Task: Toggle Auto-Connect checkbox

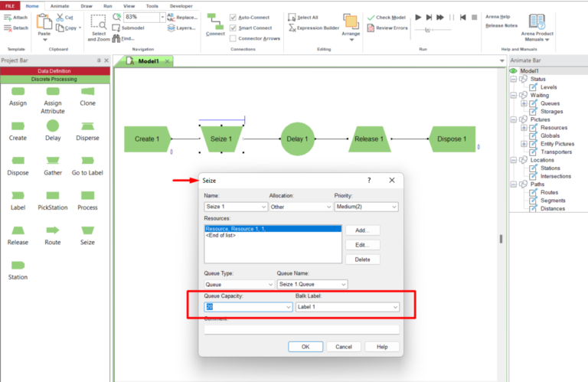Action: [233, 18]
